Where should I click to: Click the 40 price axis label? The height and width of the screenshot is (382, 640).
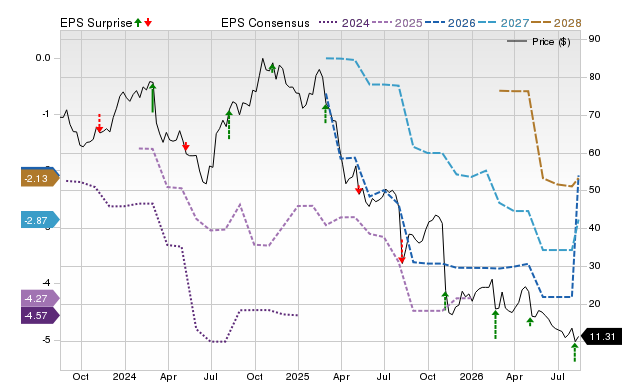point(594,228)
